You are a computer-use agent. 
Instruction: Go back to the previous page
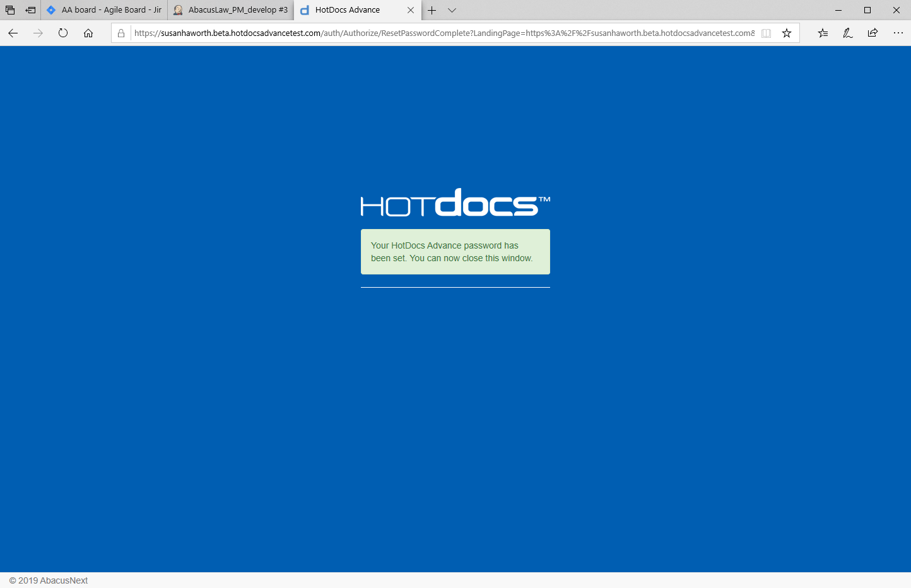pyautogui.click(x=13, y=33)
